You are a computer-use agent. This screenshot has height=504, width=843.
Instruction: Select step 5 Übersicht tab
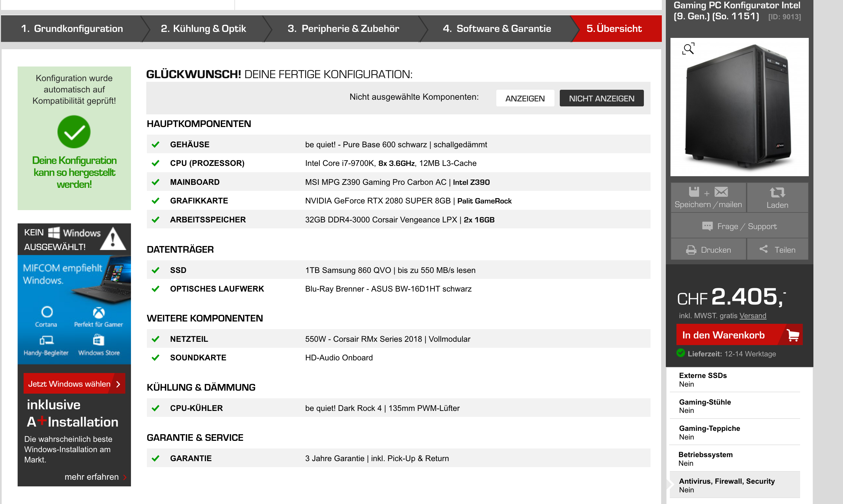[617, 29]
